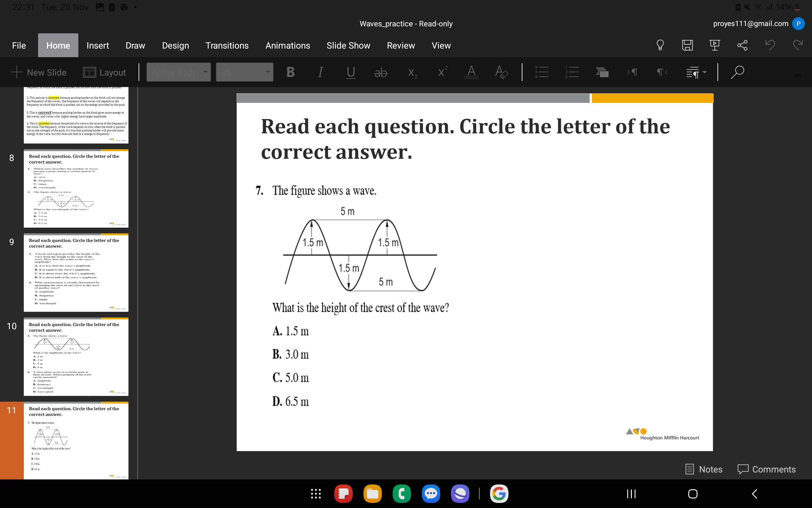
Task: Click the Save disk icon
Action: click(687, 45)
